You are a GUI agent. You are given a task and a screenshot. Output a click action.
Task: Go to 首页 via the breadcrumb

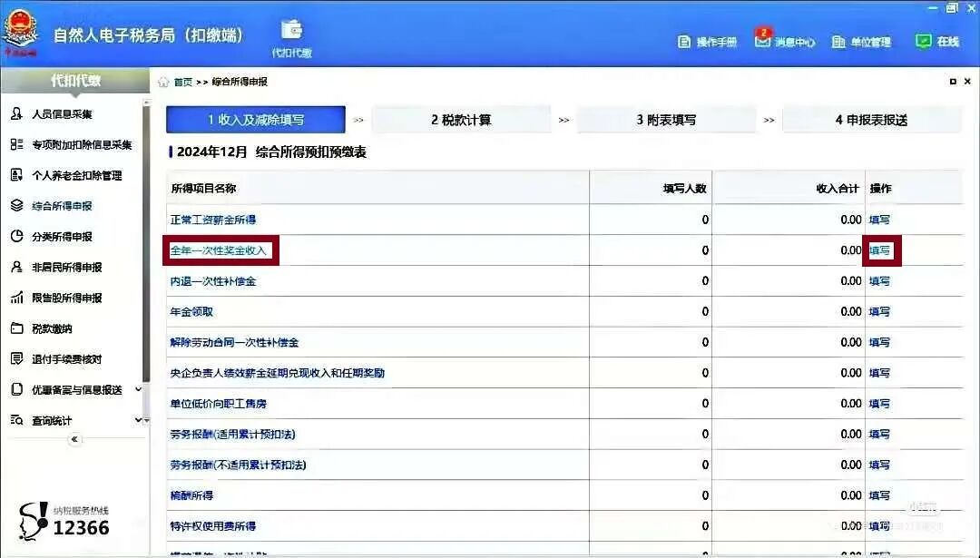(183, 81)
